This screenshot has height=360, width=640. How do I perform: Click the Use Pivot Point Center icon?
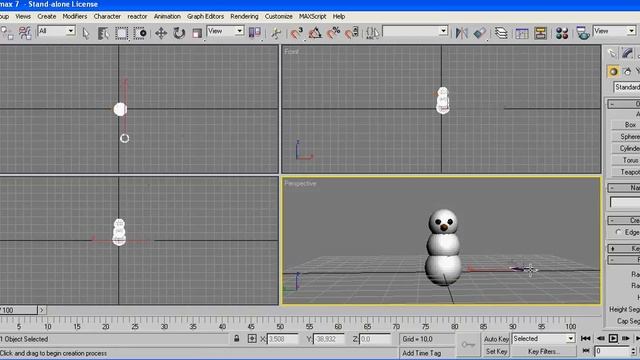point(254,33)
